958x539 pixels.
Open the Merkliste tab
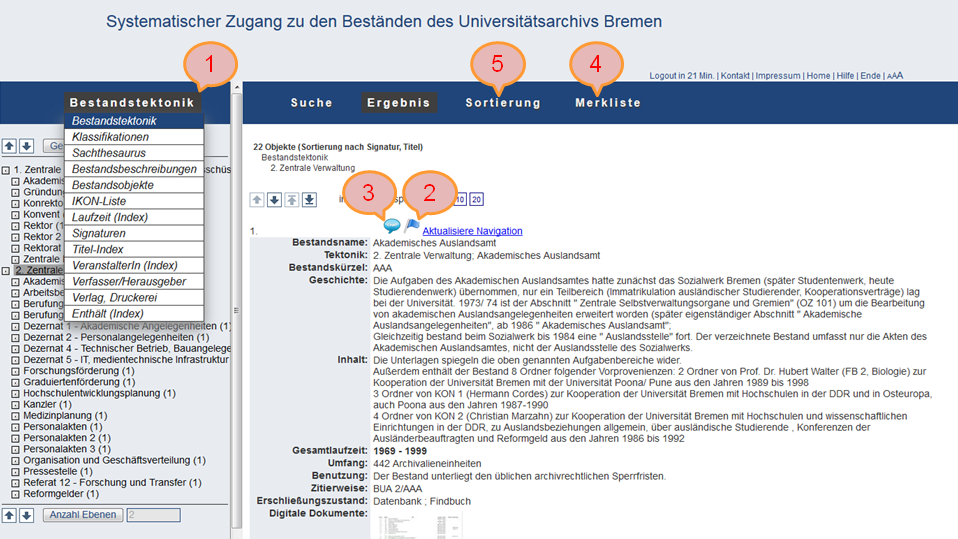(x=608, y=103)
